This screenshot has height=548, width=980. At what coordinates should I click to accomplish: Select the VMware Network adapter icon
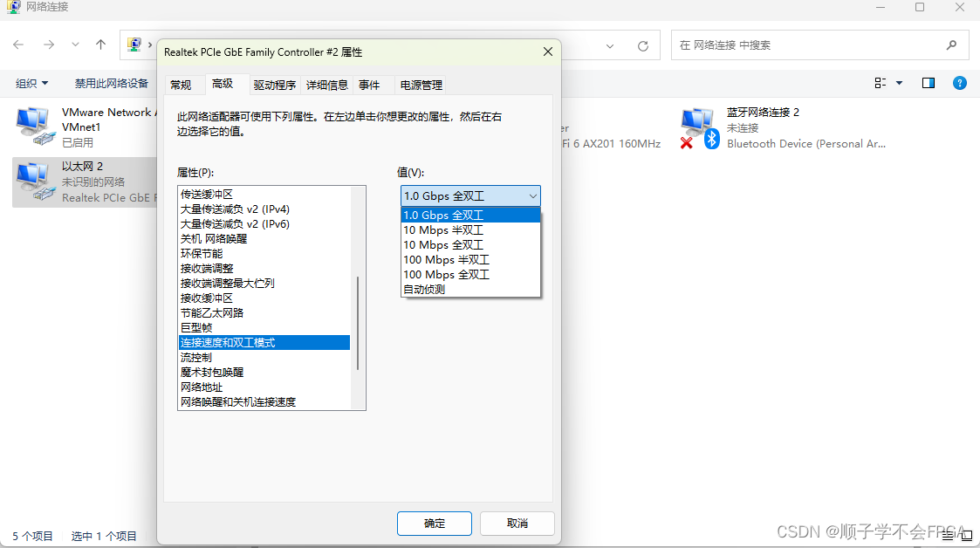tap(34, 126)
